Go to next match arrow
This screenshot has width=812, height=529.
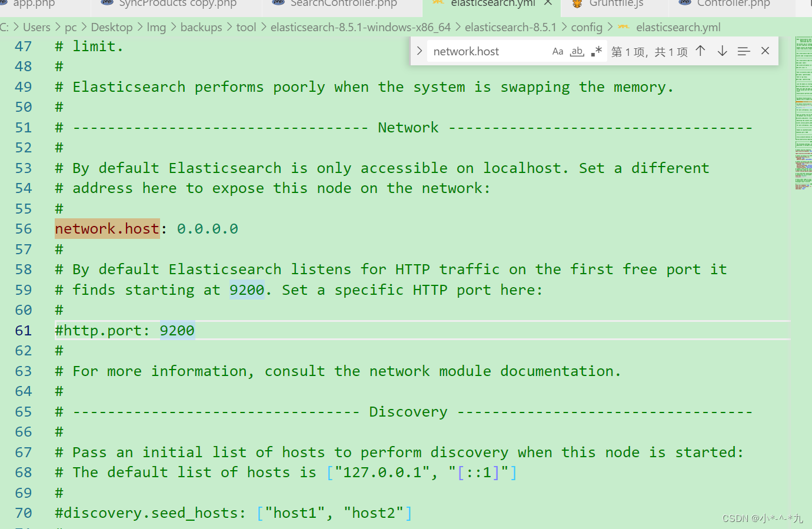[722, 51]
